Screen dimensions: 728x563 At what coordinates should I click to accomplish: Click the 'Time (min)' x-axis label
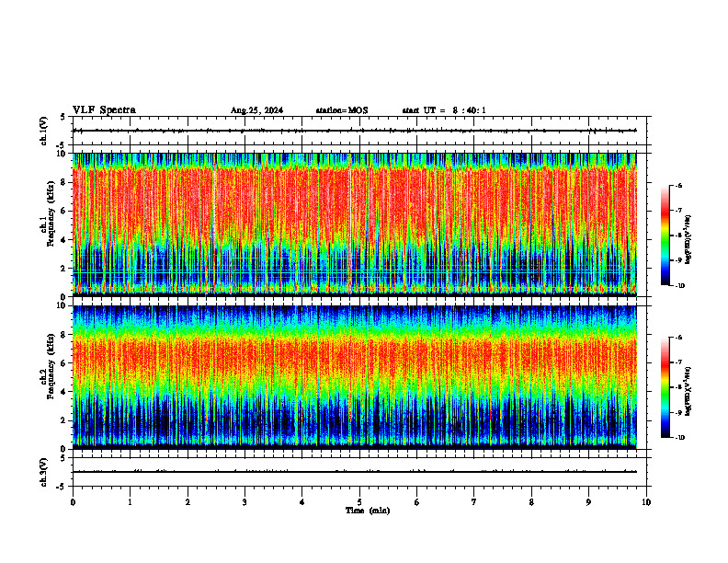click(x=368, y=511)
